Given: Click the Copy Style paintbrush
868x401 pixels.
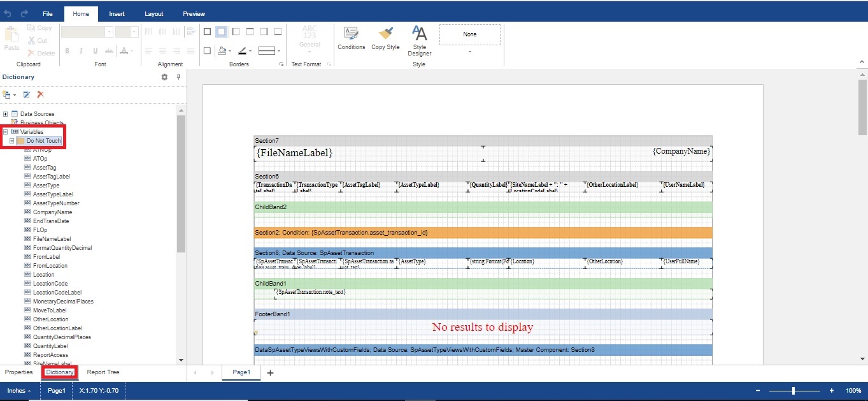Looking at the screenshot, I should [385, 38].
